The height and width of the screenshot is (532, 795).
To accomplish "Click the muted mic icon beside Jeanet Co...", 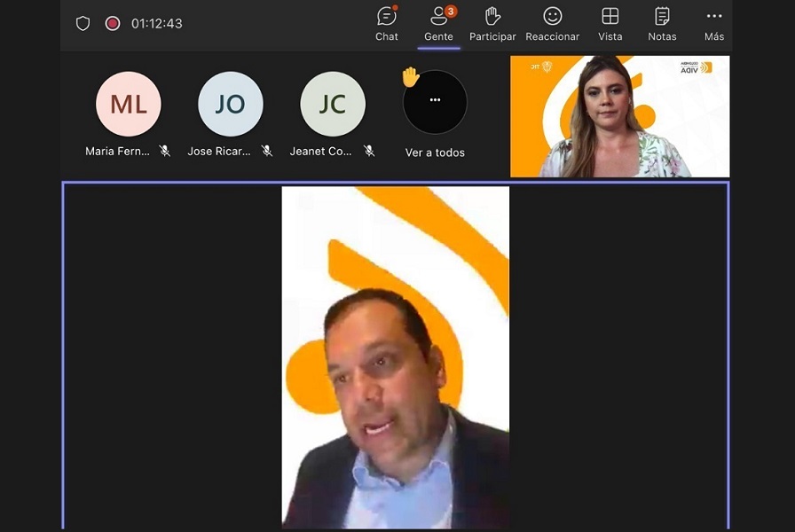I will [370, 151].
